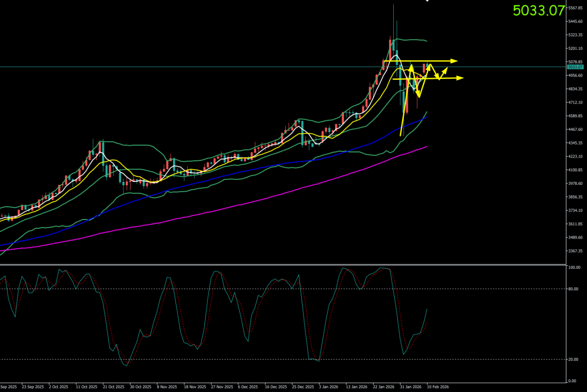587x392 pixels.
Task: Select the lower yellow horizontal arrow's arrowhead
Action: 460,78
